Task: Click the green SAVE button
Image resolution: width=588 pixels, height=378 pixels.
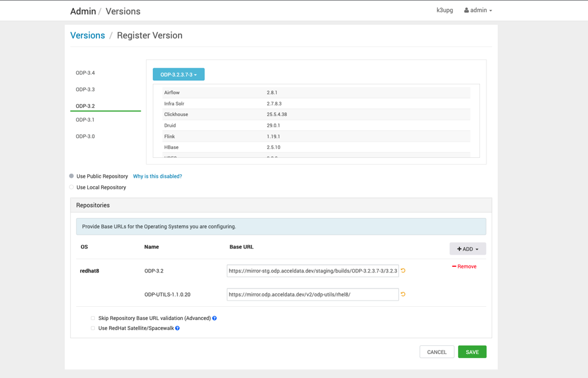Action: (472, 352)
